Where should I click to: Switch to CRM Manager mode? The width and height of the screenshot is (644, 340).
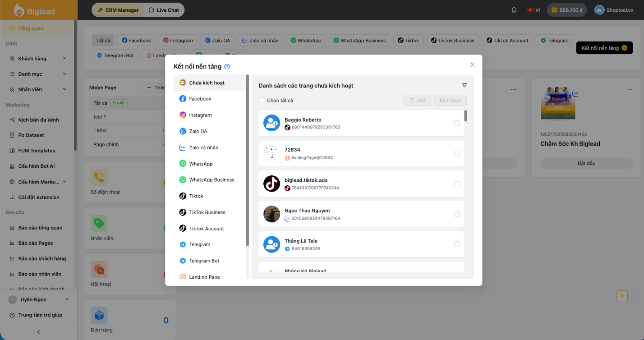(x=118, y=10)
